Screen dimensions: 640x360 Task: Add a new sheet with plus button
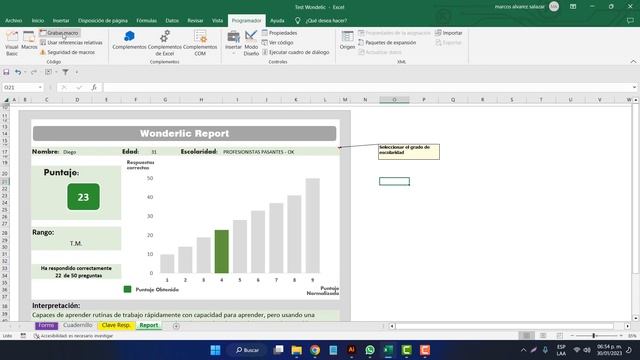(x=176, y=326)
